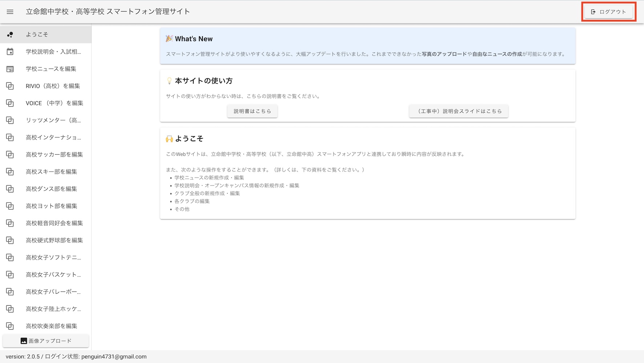
Task: Click the 画像アップロード button at sidebar bottom
Action: click(x=45, y=340)
